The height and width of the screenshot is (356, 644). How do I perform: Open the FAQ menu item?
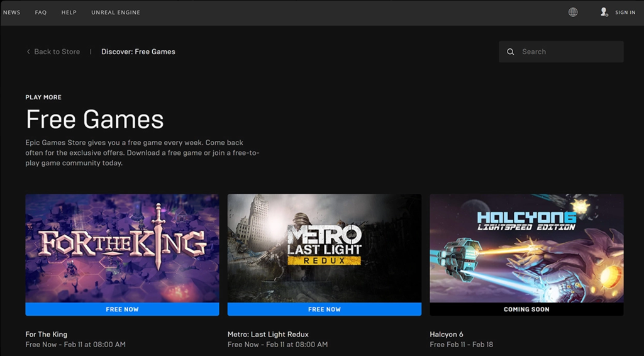click(41, 13)
